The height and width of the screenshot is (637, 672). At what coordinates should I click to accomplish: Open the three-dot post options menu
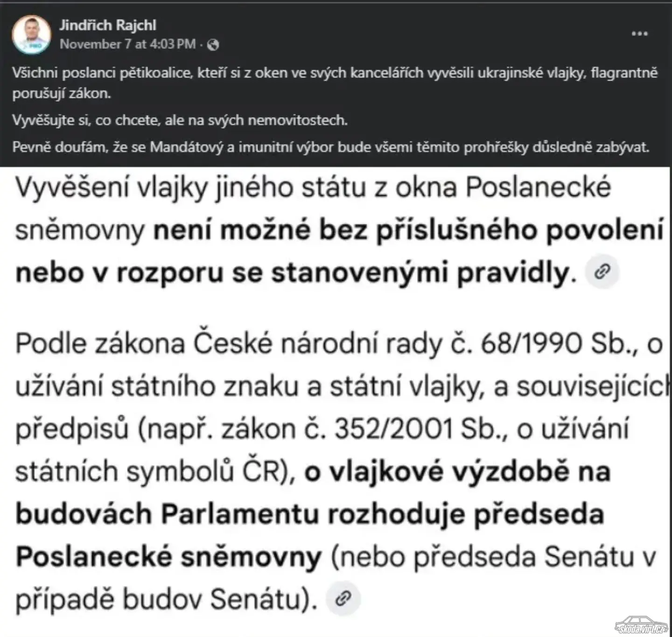click(x=639, y=34)
